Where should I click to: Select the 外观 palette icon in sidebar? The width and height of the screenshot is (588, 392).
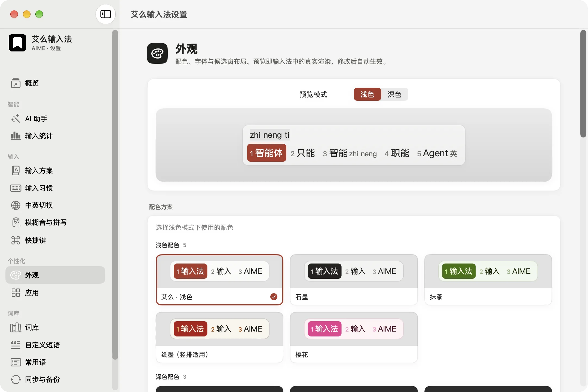16,275
